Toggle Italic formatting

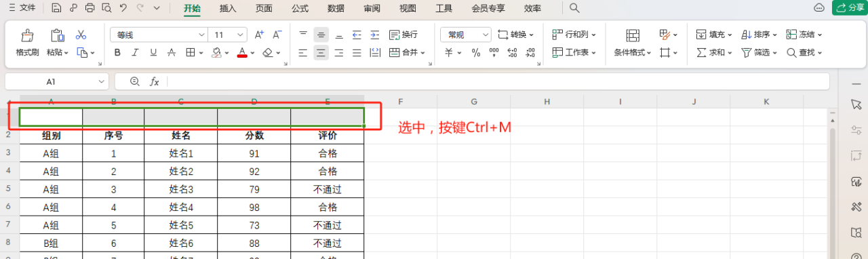pyautogui.click(x=135, y=52)
